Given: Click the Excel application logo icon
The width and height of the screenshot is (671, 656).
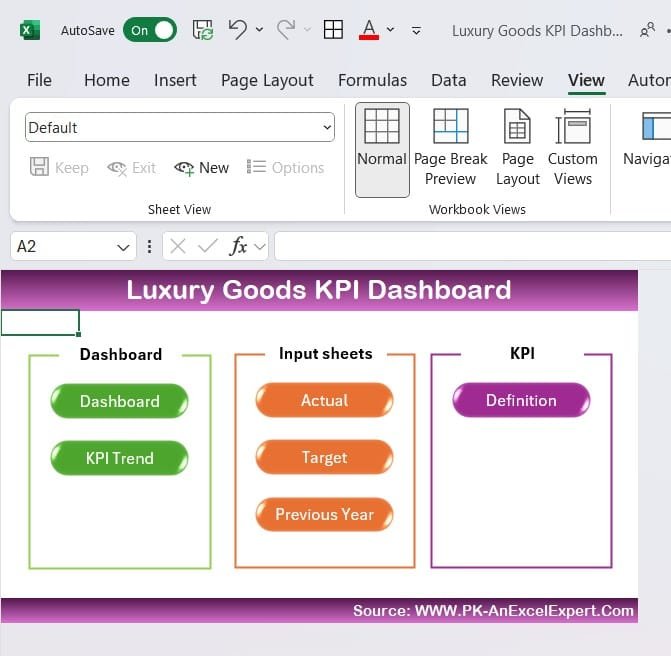Looking at the screenshot, I should (30, 30).
